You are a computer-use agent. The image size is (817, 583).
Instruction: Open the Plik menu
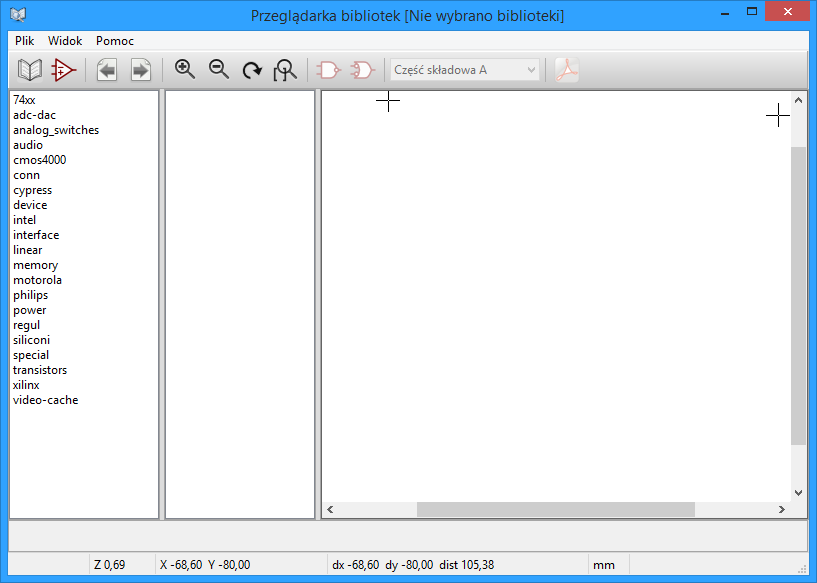[x=25, y=41]
